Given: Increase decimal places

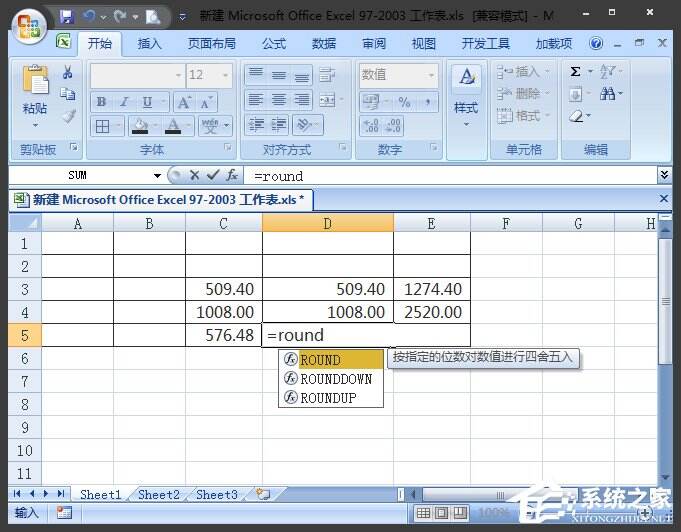Looking at the screenshot, I should point(371,126).
